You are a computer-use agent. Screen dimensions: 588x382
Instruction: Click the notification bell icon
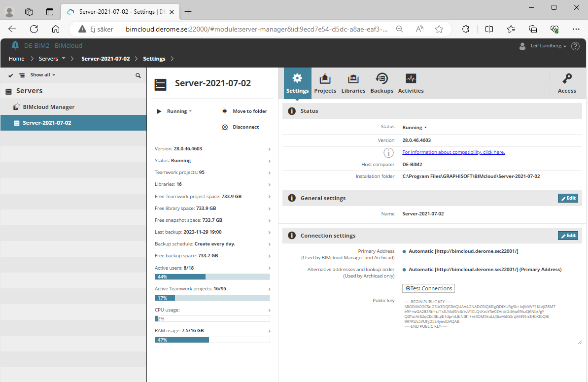coord(15,46)
